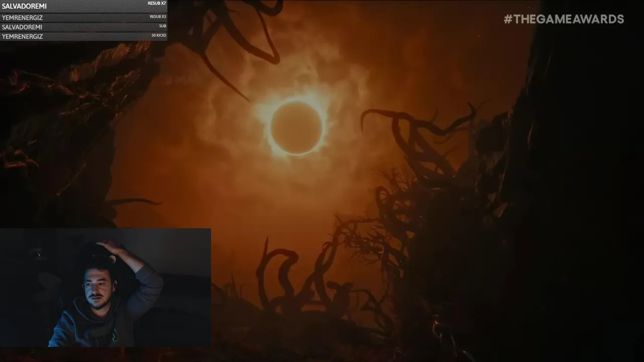The height and width of the screenshot is (362, 644).
Task: Click YEMRENERGIZ in the 50 KICKS row
Action: coord(22,37)
